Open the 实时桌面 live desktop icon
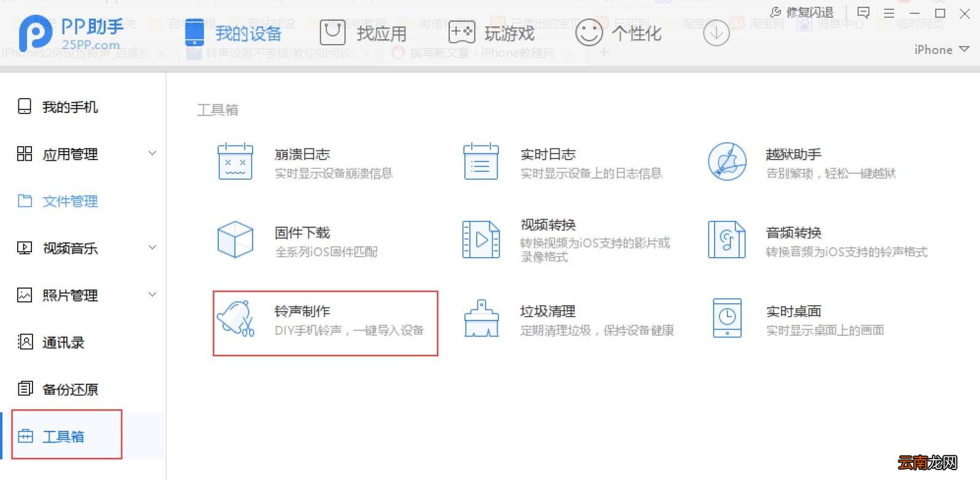Screen dimensions: 980x480 [727, 318]
